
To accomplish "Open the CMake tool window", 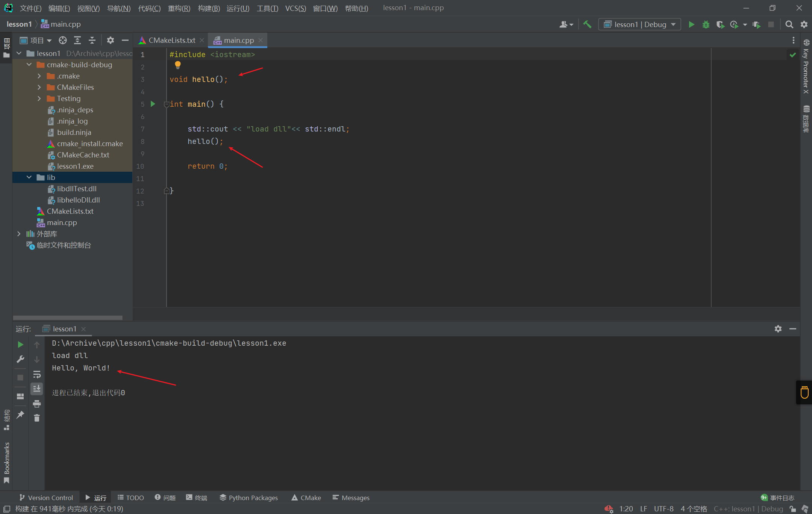I will (x=306, y=497).
